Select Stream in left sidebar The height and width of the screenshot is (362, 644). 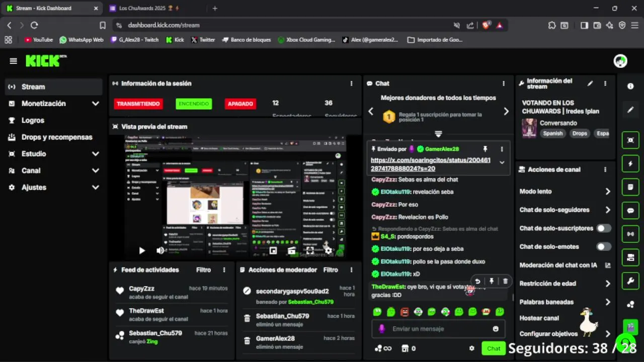pos(54,87)
